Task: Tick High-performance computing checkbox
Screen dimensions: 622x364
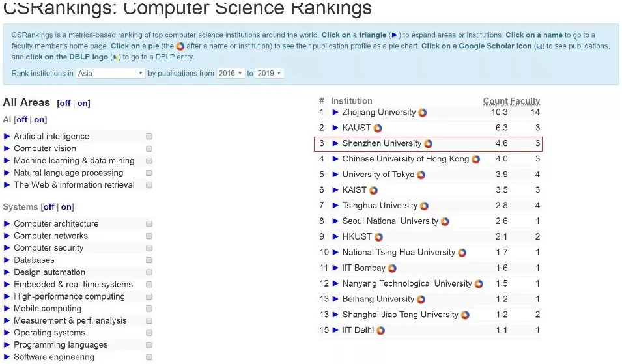Action: tap(149, 296)
